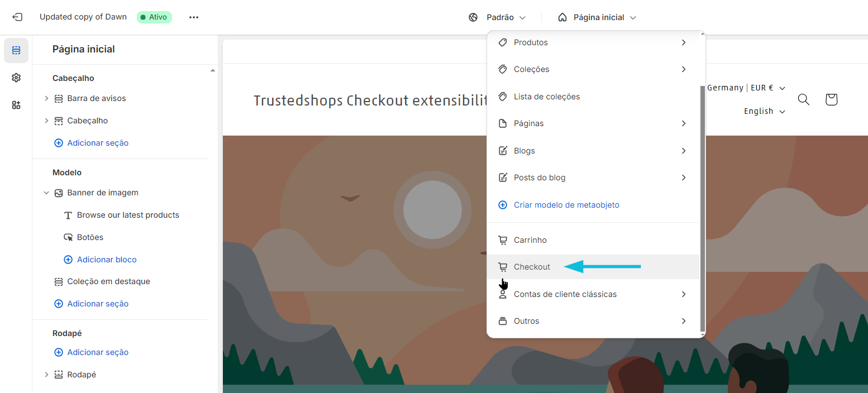Viewport: 868px width, 393px height.
Task: Select the Botões block
Action: (90, 237)
